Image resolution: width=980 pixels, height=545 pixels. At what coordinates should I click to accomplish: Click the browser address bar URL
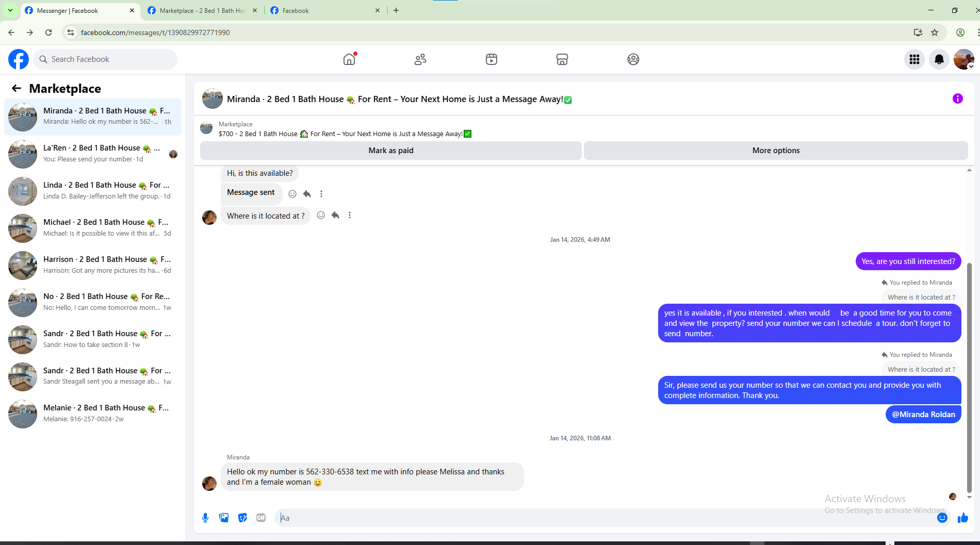(x=155, y=32)
